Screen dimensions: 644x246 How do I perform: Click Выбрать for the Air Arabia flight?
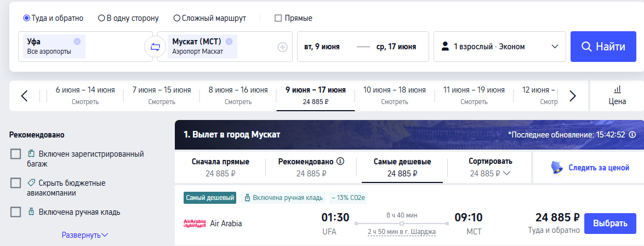click(610, 224)
